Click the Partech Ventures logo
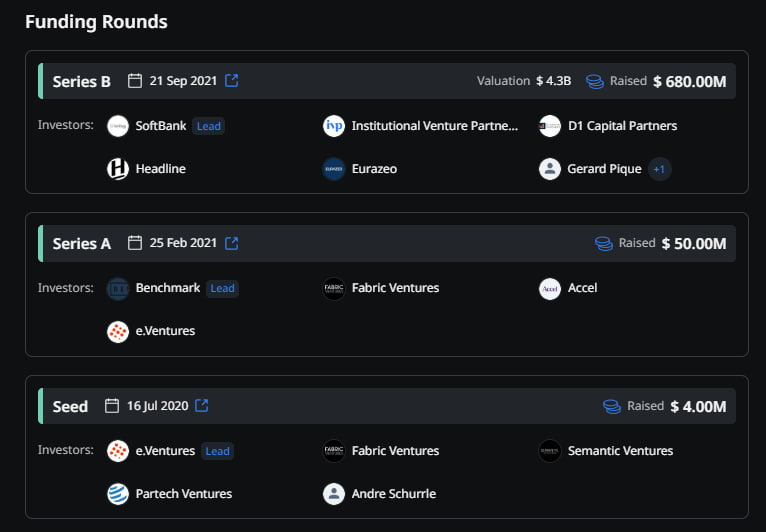This screenshot has height=532, width=766. point(118,494)
